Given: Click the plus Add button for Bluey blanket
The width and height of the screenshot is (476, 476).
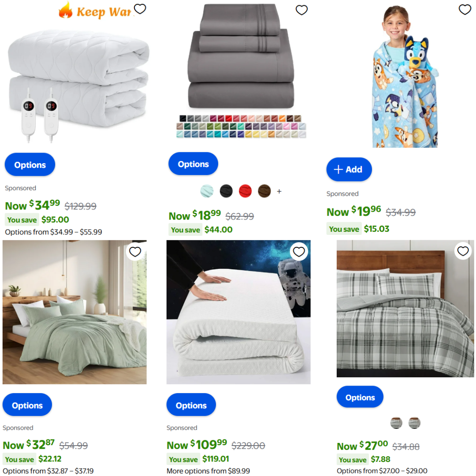Looking at the screenshot, I should pyautogui.click(x=349, y=169).
